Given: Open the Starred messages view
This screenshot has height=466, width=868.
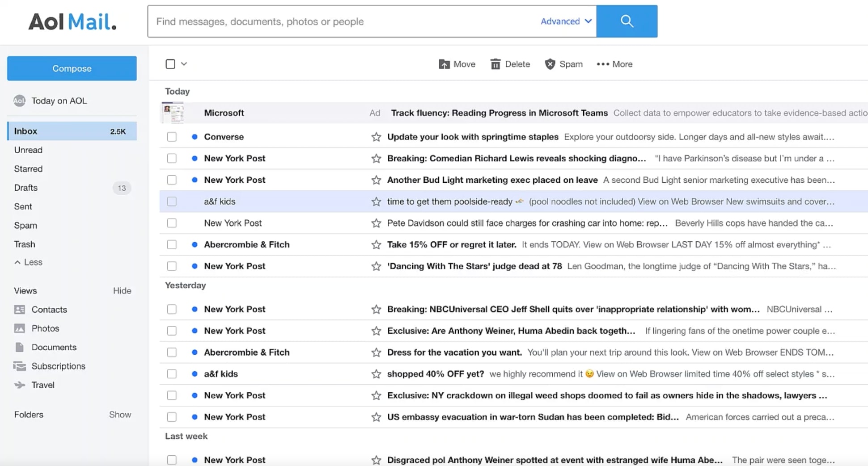Looking at the screenshot, I should click(x=28, y=168).
